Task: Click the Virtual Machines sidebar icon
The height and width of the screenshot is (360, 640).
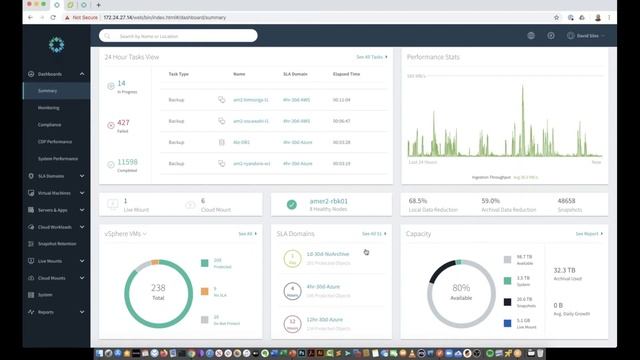Action: pyautogui.click(x=31, y=193)
